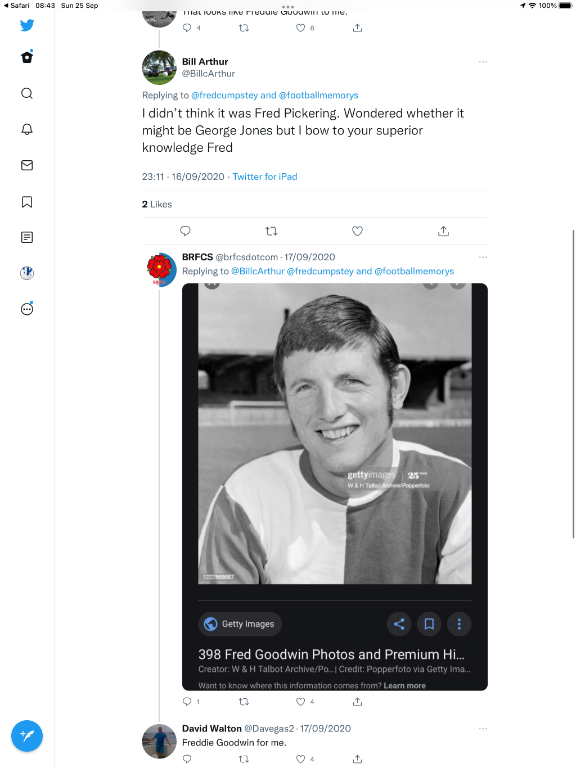The height and width of the screenshot is (768, 576).
Task: Open Lists icon in sidebar
Action: [27, 238]
